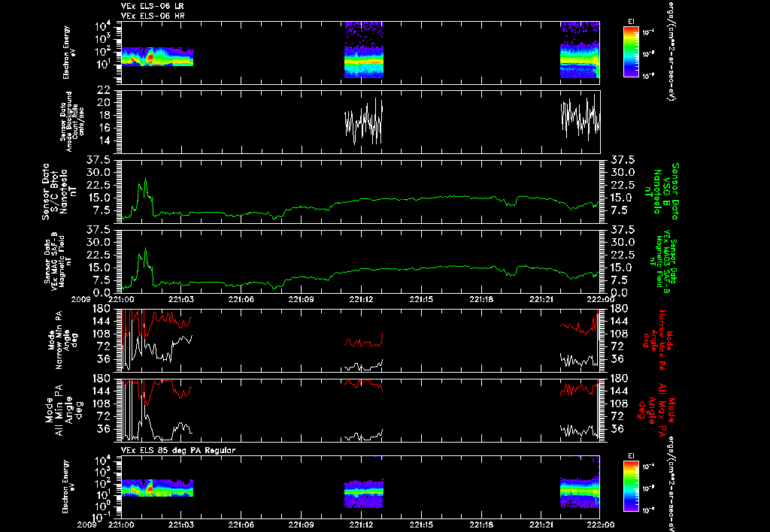Click the All Min PA Angle axis label
This screenshot has width=770, height=532.
tap(65, 410)
